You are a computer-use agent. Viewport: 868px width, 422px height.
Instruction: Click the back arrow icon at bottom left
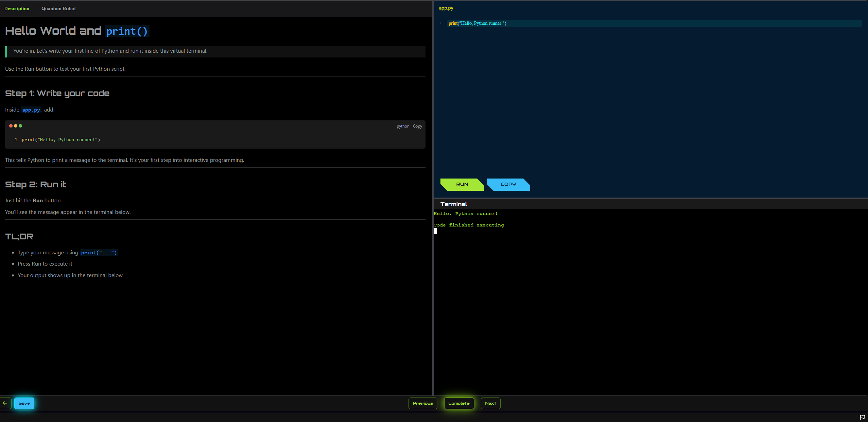click(x=5, y=403)
